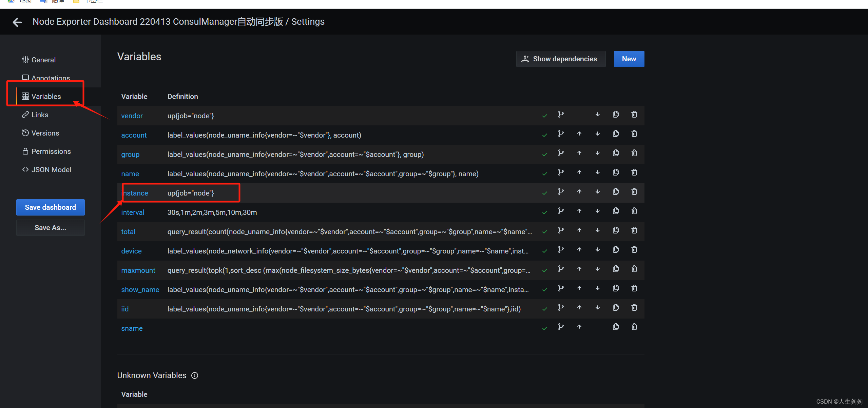The width and height of the screenshot is (868, 408).
Task: Click New to add a variable
Action: [x=629, y=59]
